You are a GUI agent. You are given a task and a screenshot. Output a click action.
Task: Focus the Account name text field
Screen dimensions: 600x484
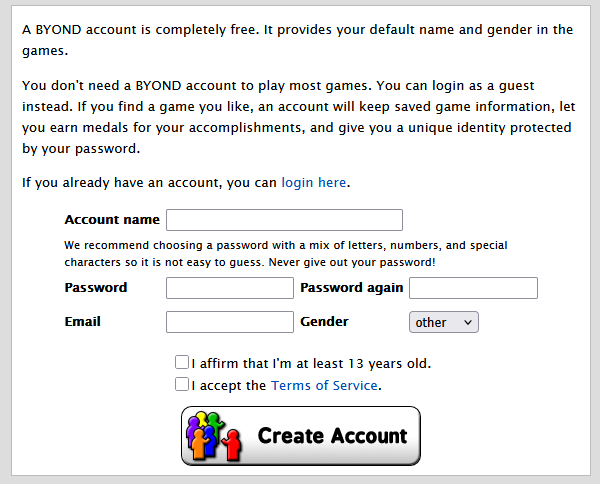[284, 220]
